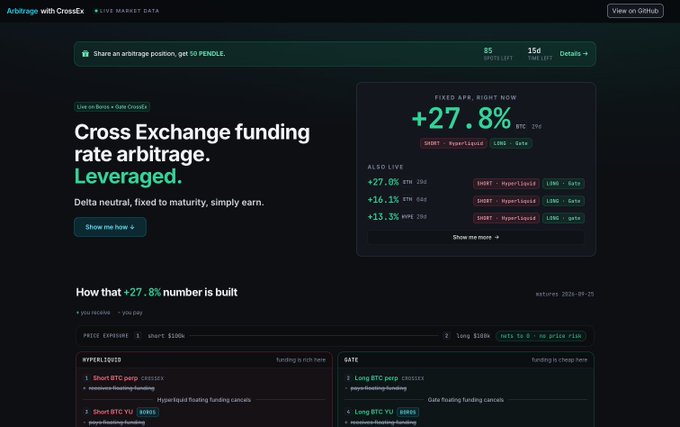Select the +13.3% HYPE row
Image resolution: width=680 pixels, height=427 pixels.
[x=476, y=217]
